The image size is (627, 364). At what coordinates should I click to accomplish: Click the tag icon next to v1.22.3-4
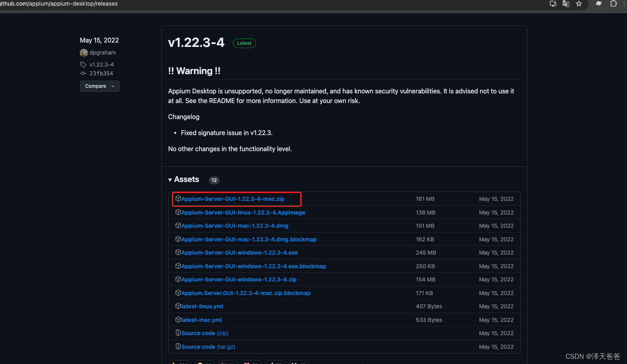(x=83, y=65)
